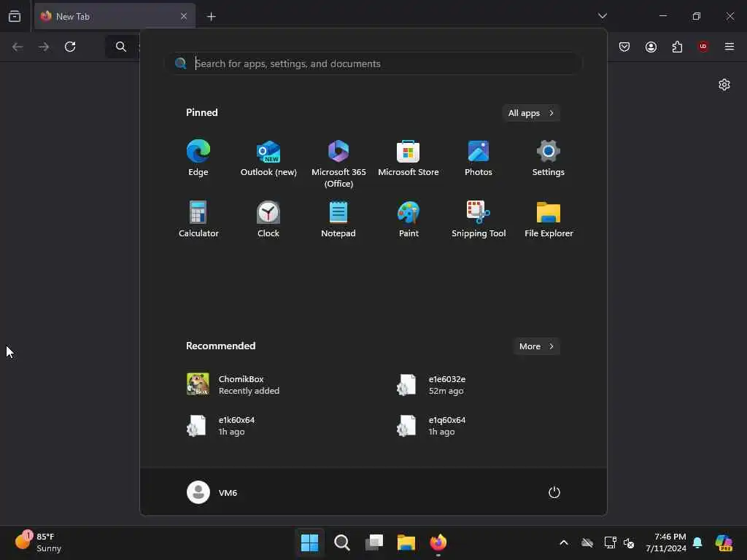Launch the Calculator app
This screenshot has width=747, height=560.
[x=198, y=219]
